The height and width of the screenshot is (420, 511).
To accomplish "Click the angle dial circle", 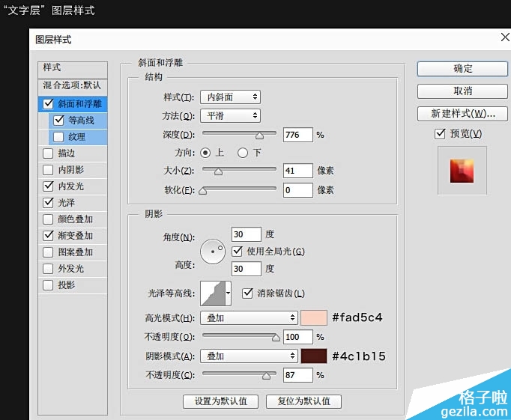I will click(214, 252).
